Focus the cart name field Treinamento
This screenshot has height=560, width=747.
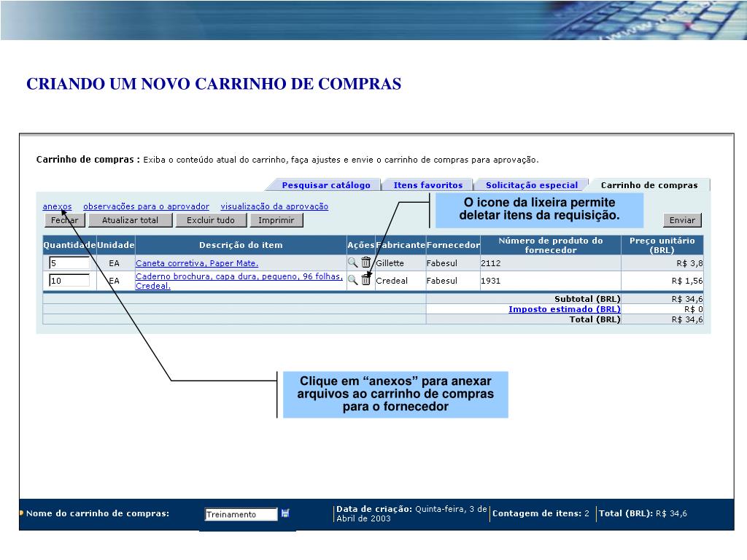point(241,514)
